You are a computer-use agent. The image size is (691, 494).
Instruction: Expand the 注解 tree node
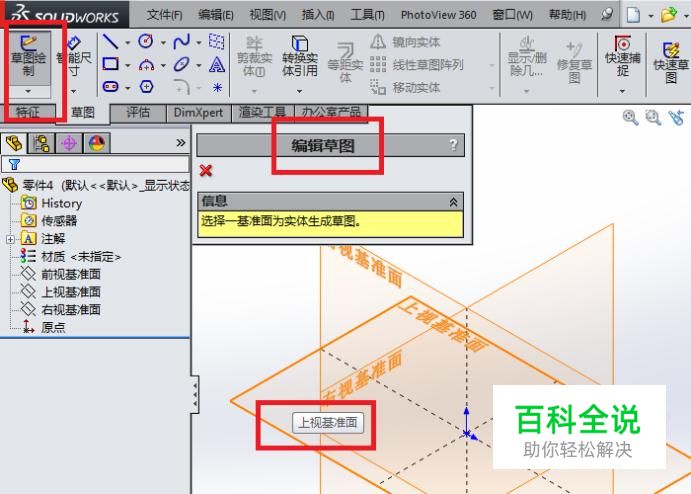click(10, 239)
